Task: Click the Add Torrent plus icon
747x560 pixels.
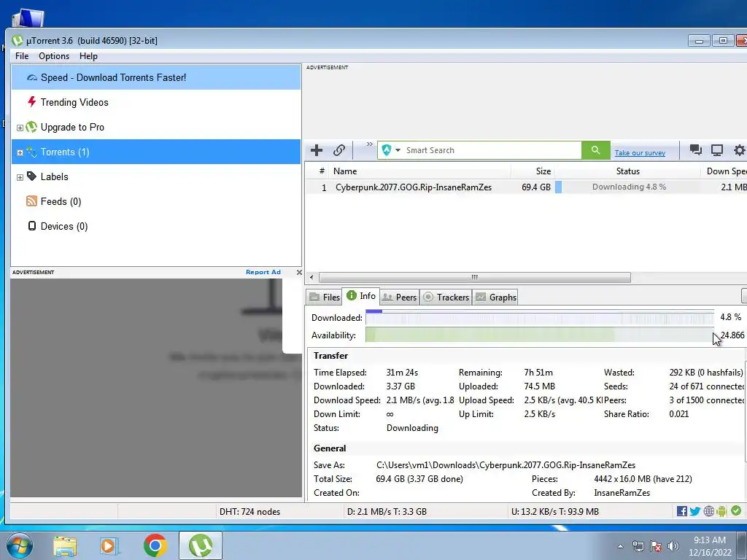Action: (317, 150)
